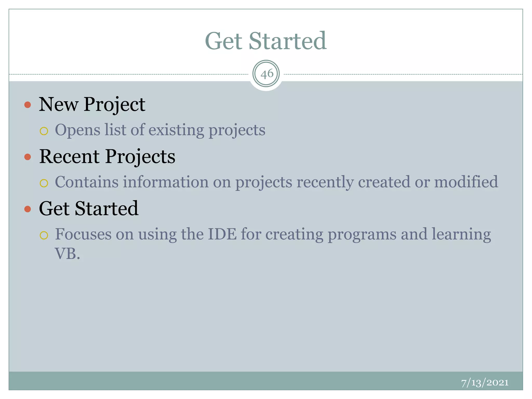Click the orange bullet beside Recent Projects
Viewport: 532px width, 399px height.
pos(28,157)
